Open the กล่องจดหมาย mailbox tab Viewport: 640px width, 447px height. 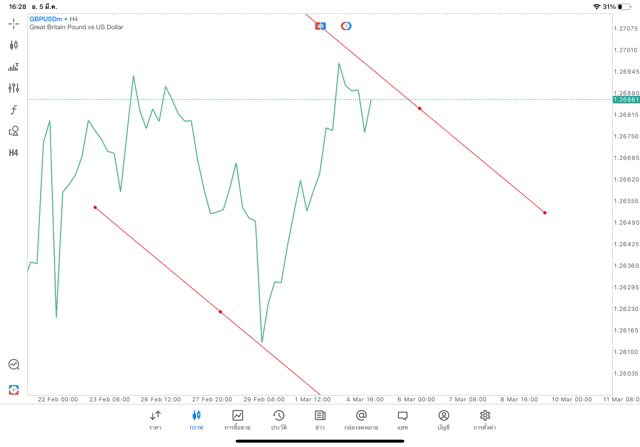pyautogui.click(x=361, y=419)
